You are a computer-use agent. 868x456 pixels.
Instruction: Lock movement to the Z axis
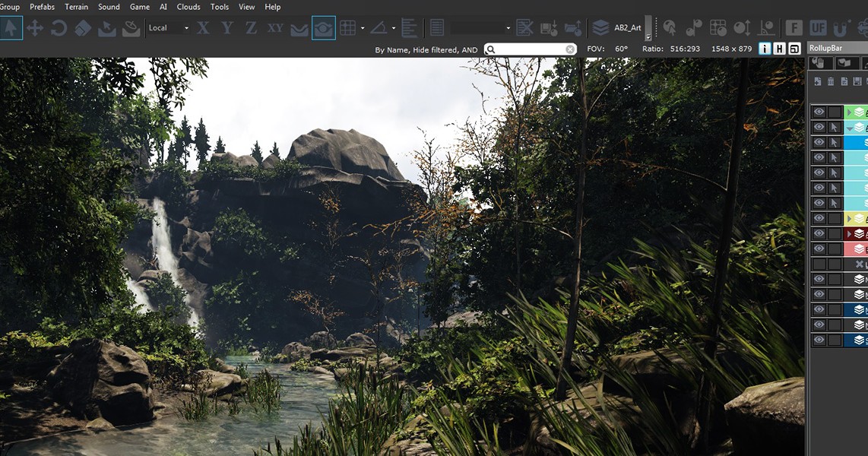[x=251, y=27]
